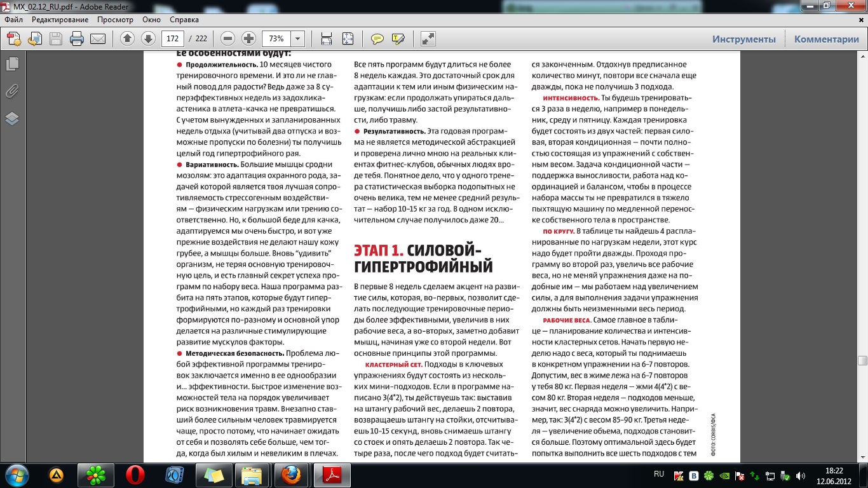Open the Файл menu
This screenshot has width=868, height=488.
click(13, 20)
